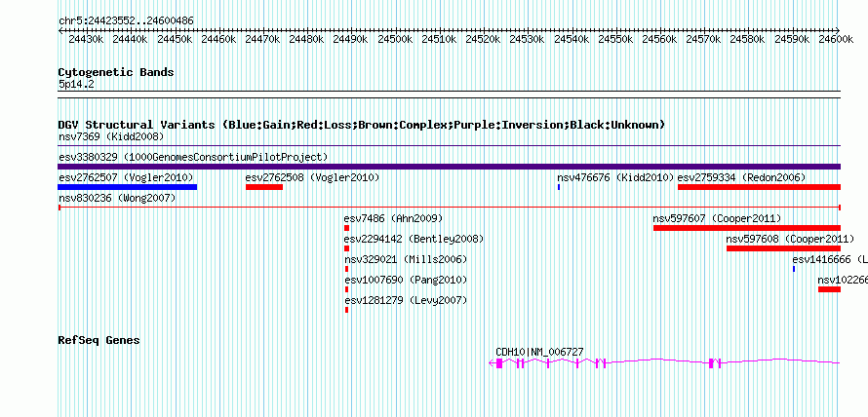Click the 24430k ruler position label
Viewport: 868px width, 417px height.
tap(86, 39)
